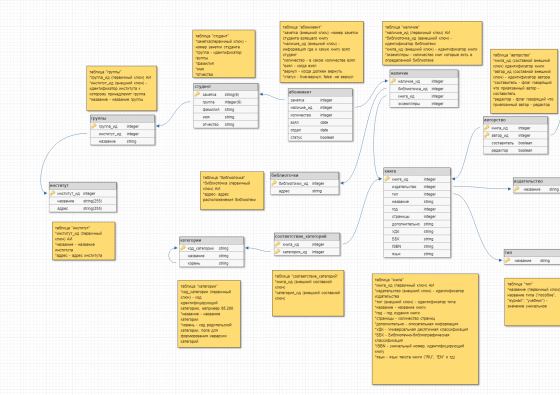Click the primary key icon of зачетка in студент

197,94
